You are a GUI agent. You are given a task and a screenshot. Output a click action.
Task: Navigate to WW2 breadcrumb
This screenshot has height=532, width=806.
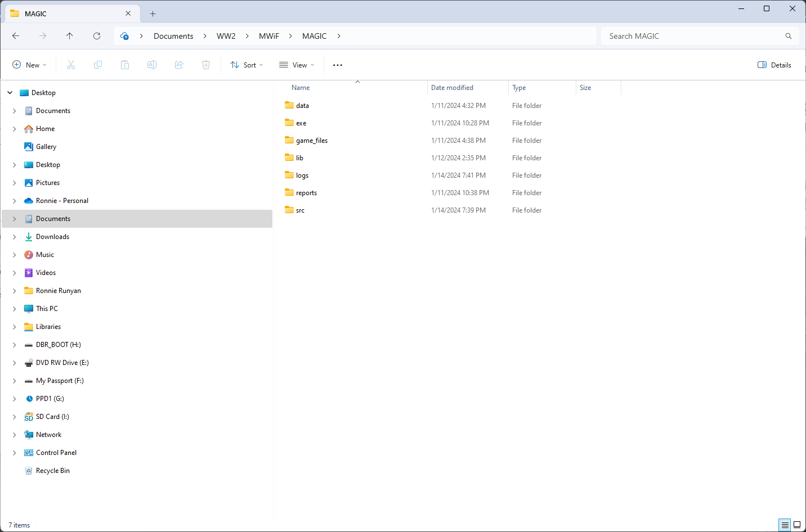pyautogui.click(x=226, y=36)
